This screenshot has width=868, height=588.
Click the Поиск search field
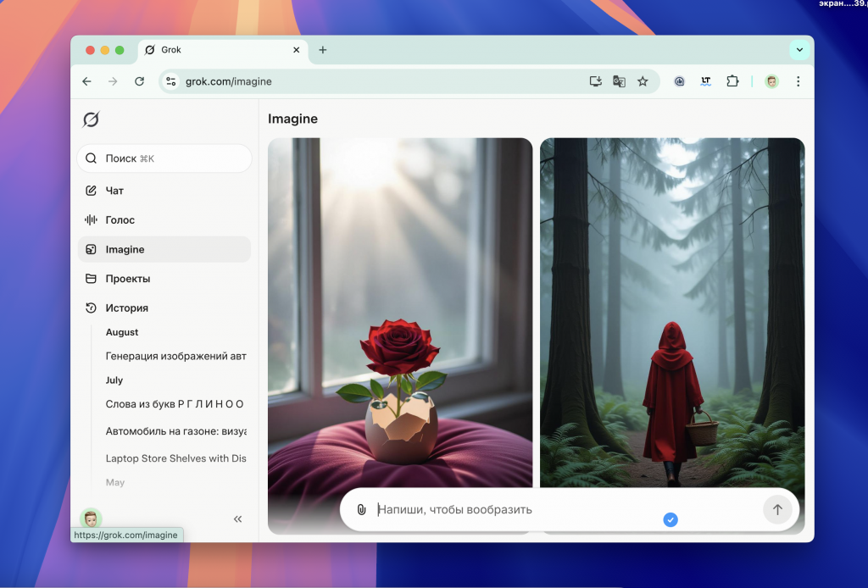click(164, 158)
